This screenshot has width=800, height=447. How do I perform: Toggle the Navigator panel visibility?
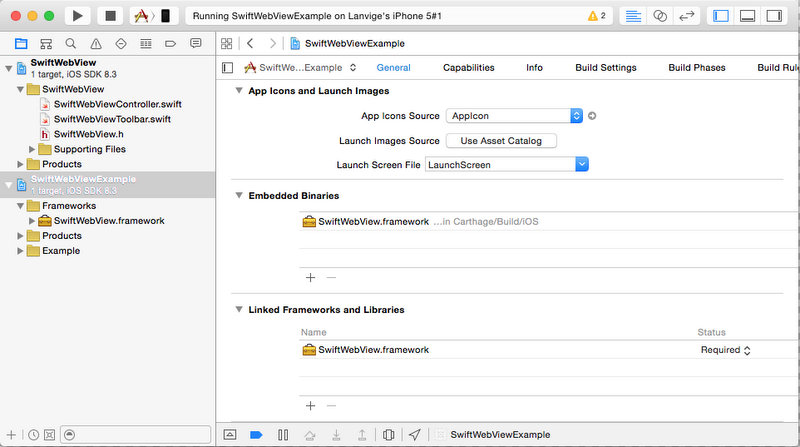(x=721, y=16)
